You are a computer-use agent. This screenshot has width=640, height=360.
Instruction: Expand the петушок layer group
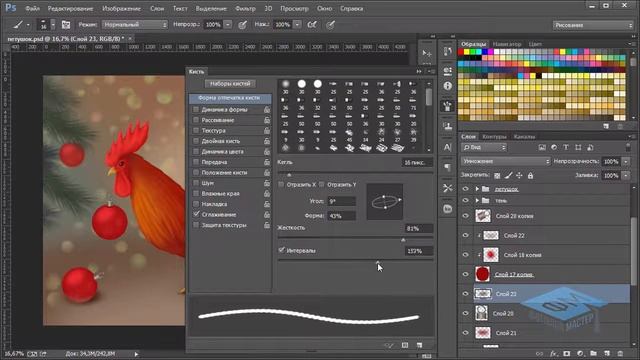[477, 189]
